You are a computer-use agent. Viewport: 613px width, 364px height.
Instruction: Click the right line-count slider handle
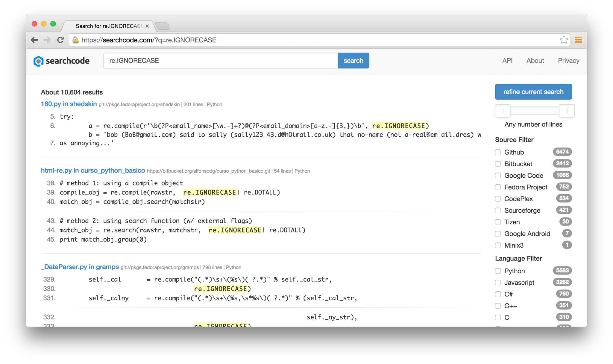point(567,111)
